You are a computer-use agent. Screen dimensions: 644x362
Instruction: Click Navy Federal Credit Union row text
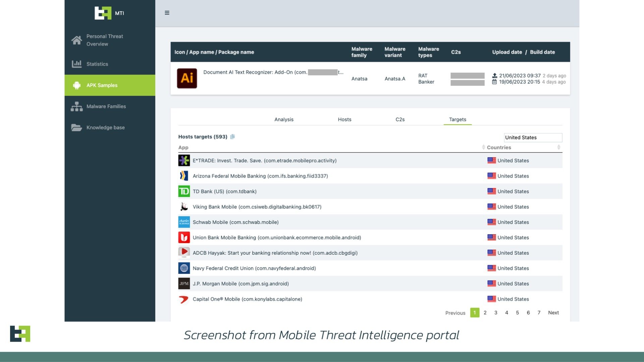pos(254,268)
